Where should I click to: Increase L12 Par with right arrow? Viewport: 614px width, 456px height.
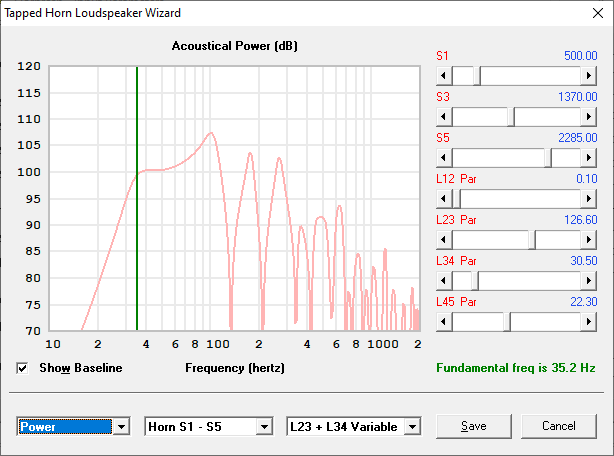pos(589,199)
